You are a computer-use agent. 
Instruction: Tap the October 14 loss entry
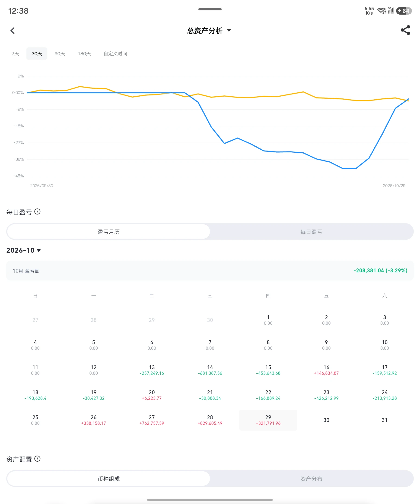pos(210,370)
